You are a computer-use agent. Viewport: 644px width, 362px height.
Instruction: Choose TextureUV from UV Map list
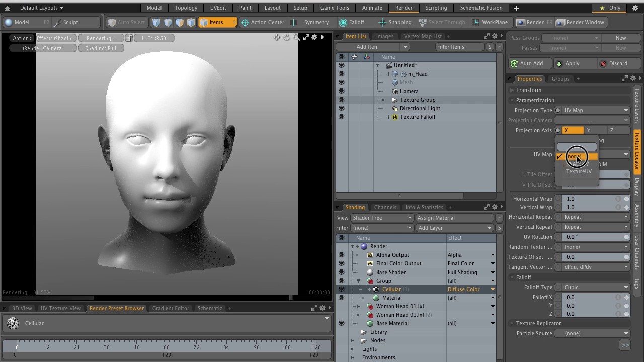pos(579,171)
